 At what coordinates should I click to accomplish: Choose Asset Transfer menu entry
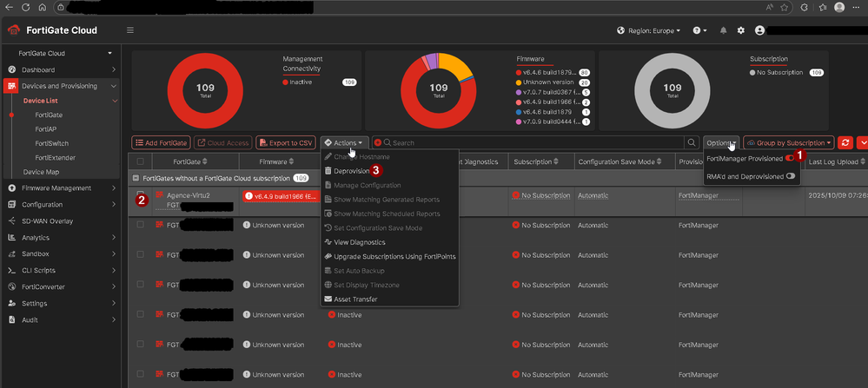(x=355, y=299)
